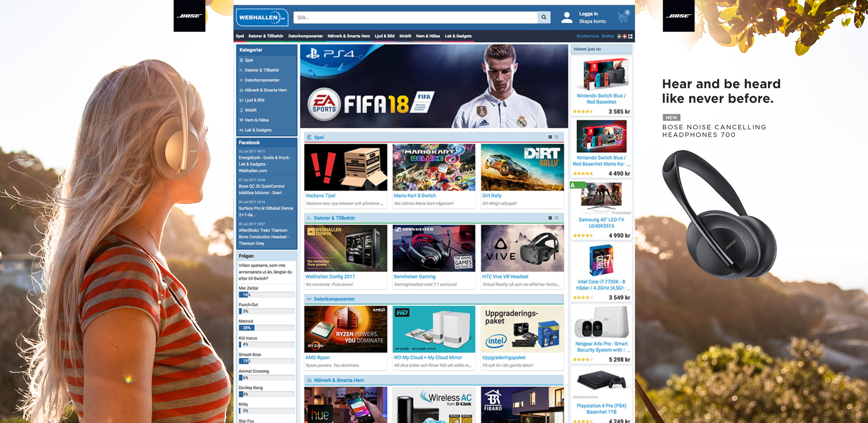Screen dimensions: 868x423
Task: Select first page dot in Datorer & Tillbehör
Action: coord(550,218)
